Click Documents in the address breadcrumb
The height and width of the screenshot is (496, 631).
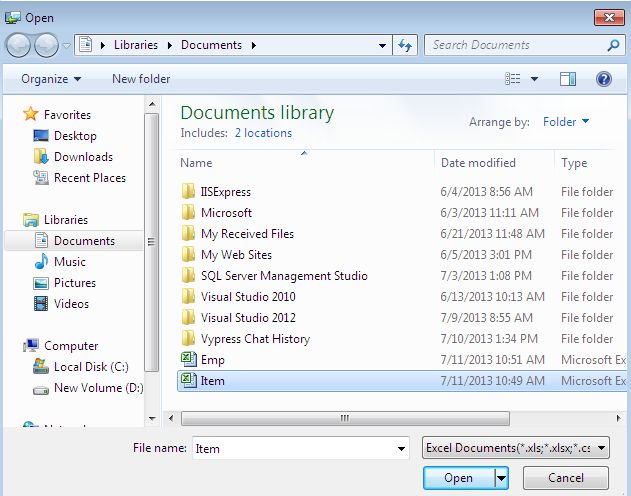tap(211, 45)
